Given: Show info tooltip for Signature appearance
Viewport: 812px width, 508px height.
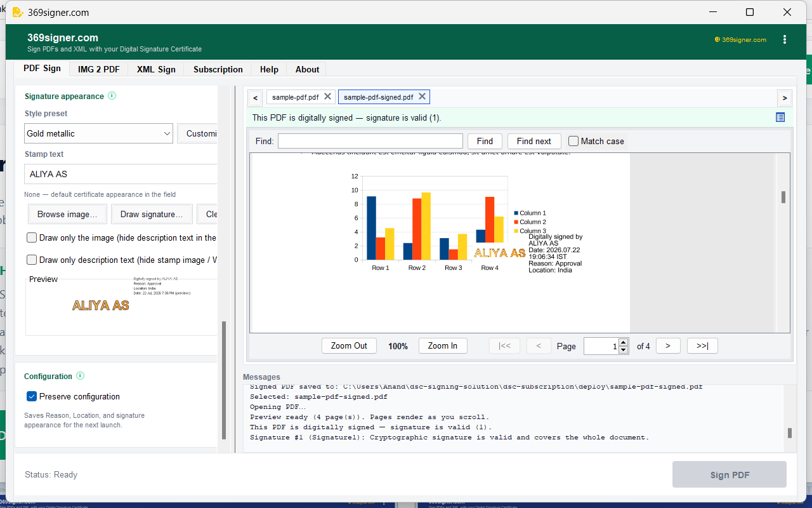Looking at the screenshot, I should point(112,96).
